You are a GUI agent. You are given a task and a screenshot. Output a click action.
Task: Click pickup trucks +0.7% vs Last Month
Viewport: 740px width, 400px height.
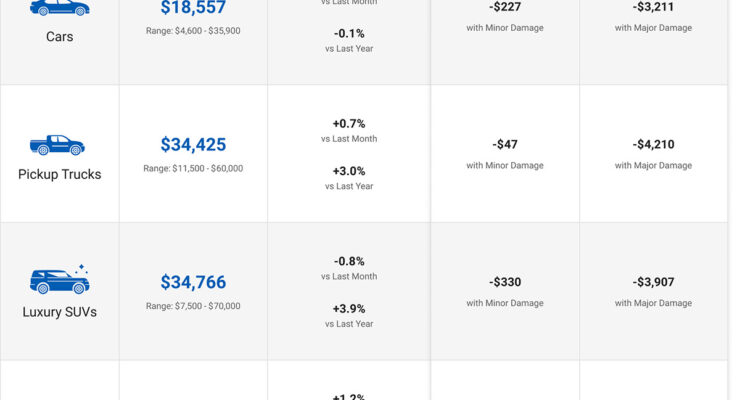349,124
